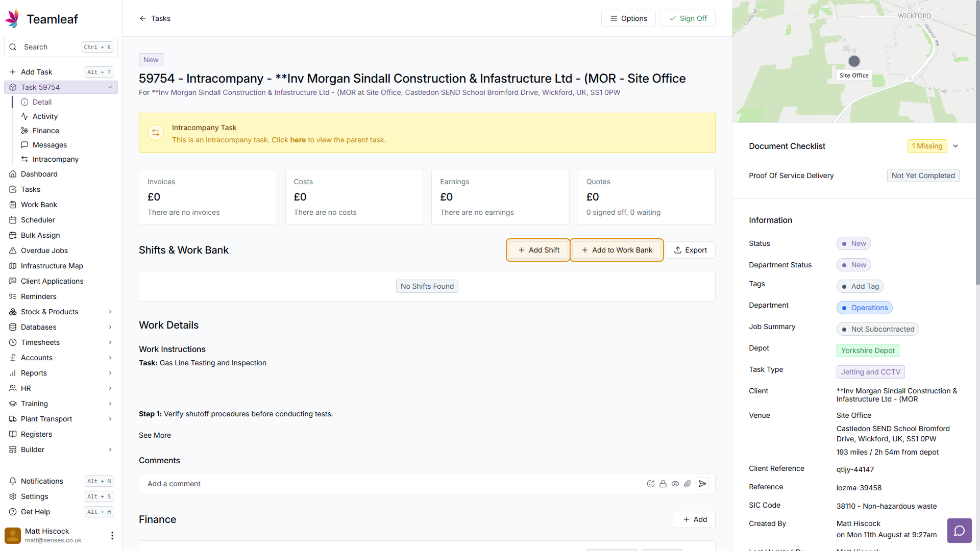980x551 pixels.
Task: Click the Sign Off button
Action: pyautogui.click(x=688, y=18)
